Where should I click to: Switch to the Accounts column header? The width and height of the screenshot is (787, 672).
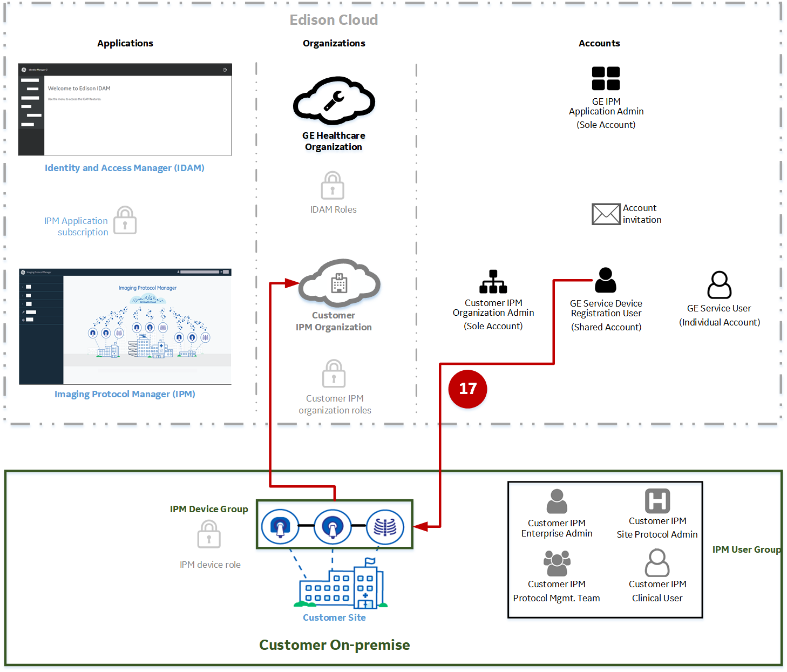point(599,43)
